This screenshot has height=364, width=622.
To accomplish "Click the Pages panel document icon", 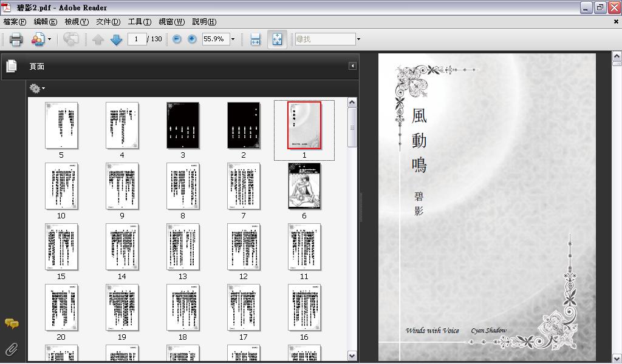I will 12,66.
